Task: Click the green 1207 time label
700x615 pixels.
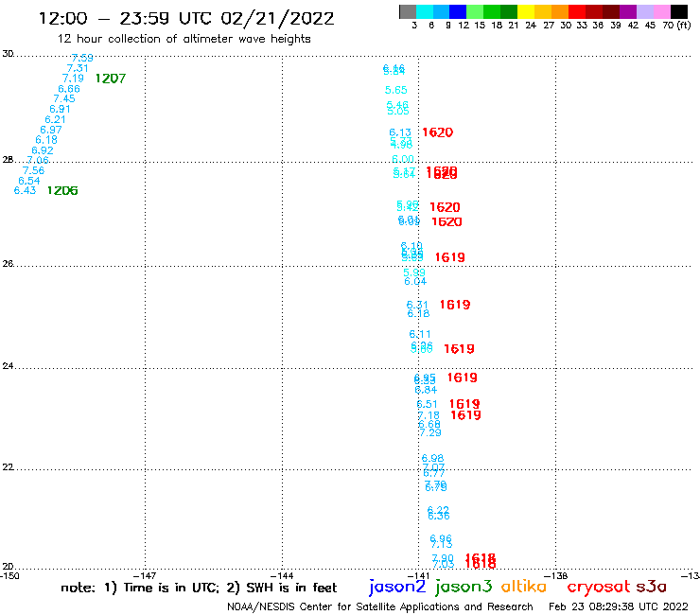Action: (x=111, y=79)
